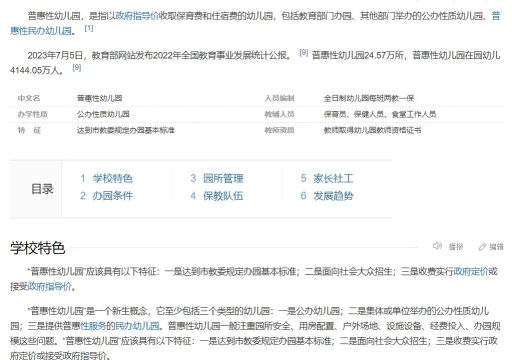The height and width of the screenshot is (360, 512).
Task: Select the 中文名 label in the info table
Action: [29, 98]
